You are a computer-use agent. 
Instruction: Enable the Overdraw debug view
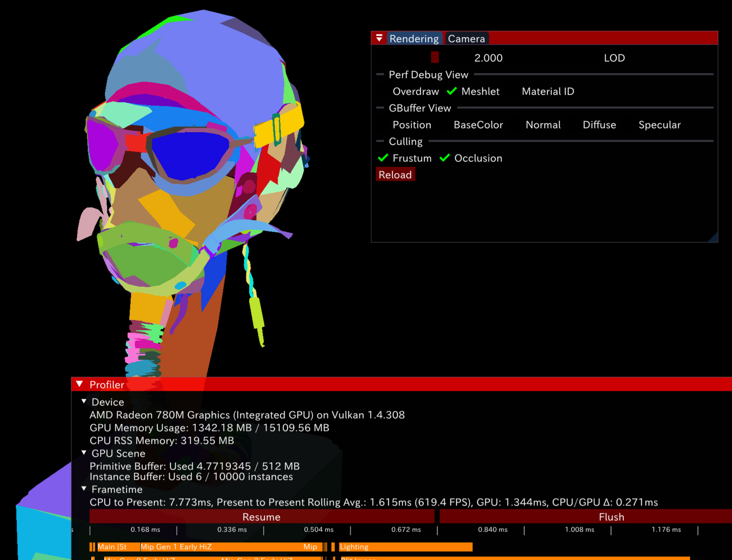[x=415, y=92]
